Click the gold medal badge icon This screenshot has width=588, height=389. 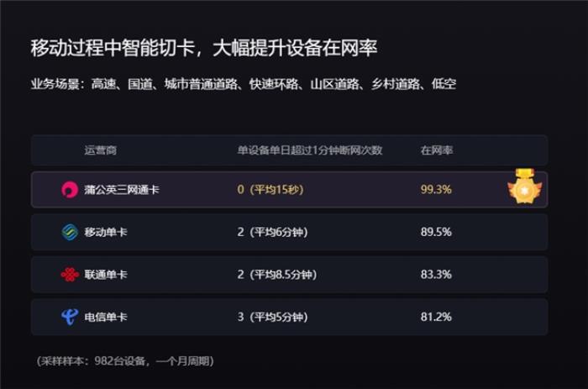click(x=525, y=187)
